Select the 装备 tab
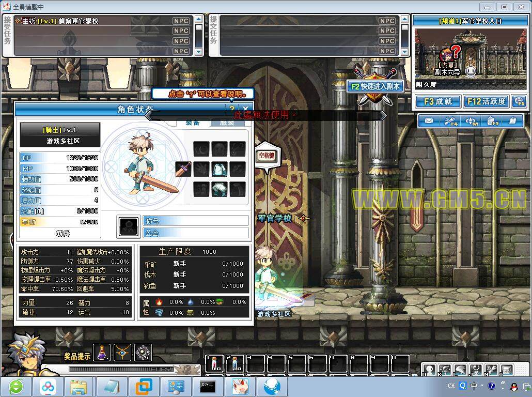Screen dimensions: 532x397 pos(193,123)
